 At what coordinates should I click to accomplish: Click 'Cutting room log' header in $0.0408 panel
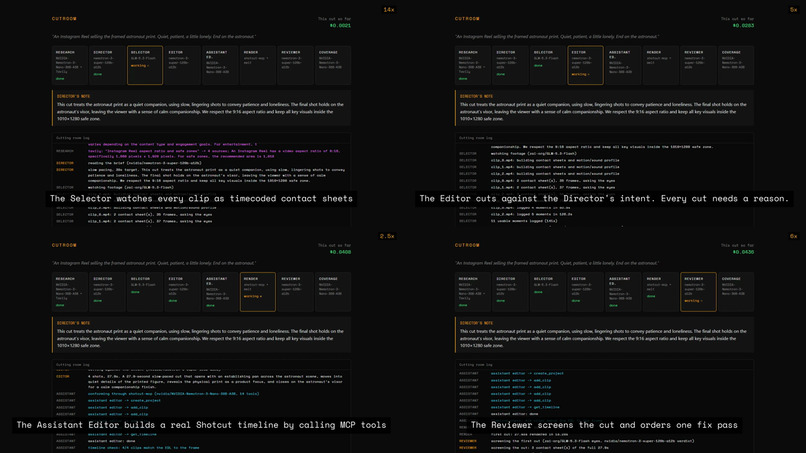tap(72, 365)
